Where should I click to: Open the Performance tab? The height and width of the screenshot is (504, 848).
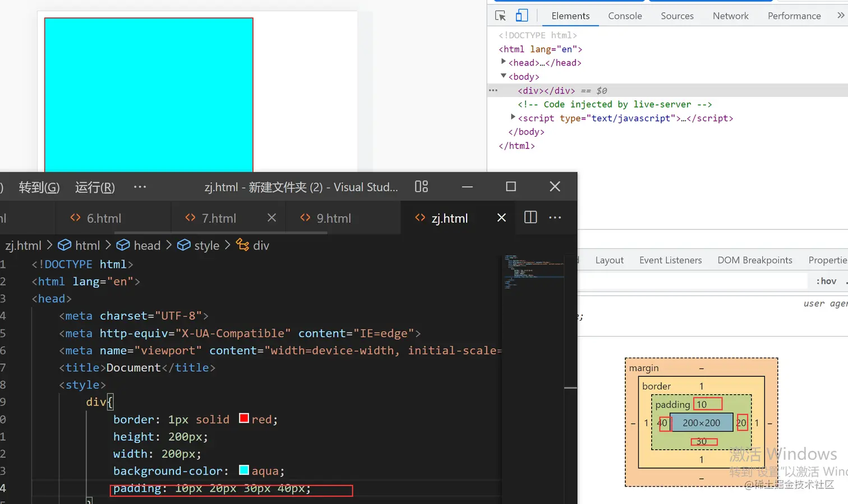[x=794, y=16]
